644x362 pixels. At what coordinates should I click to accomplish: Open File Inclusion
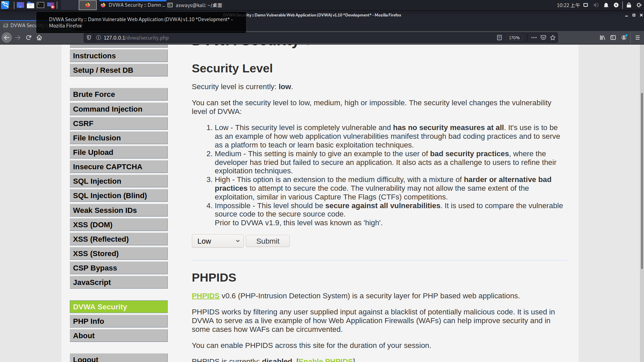click(x=119, y=138)
